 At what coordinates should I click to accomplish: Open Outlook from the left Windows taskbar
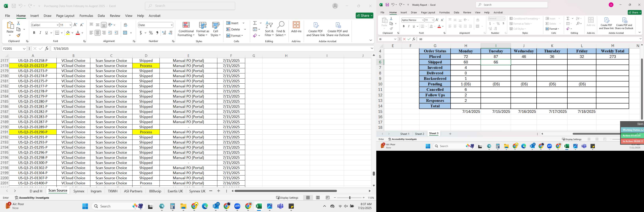[216, 206]
